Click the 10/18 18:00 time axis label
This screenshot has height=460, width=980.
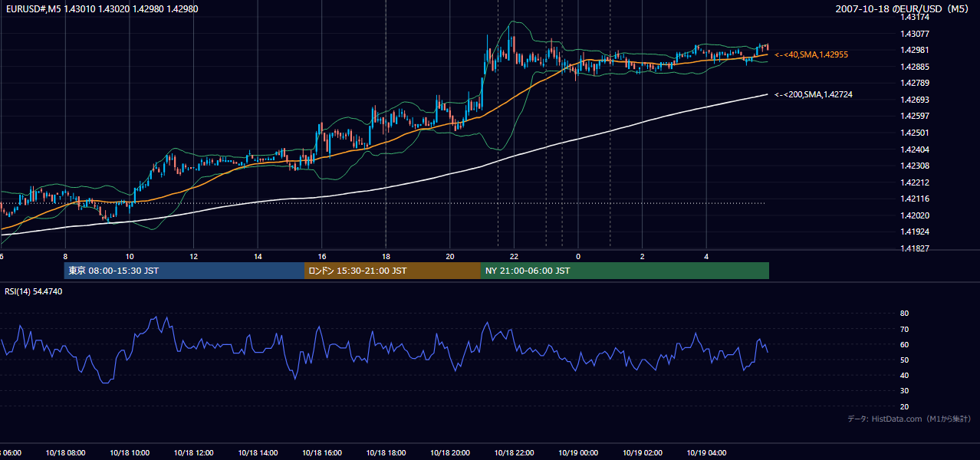[386, 453]
